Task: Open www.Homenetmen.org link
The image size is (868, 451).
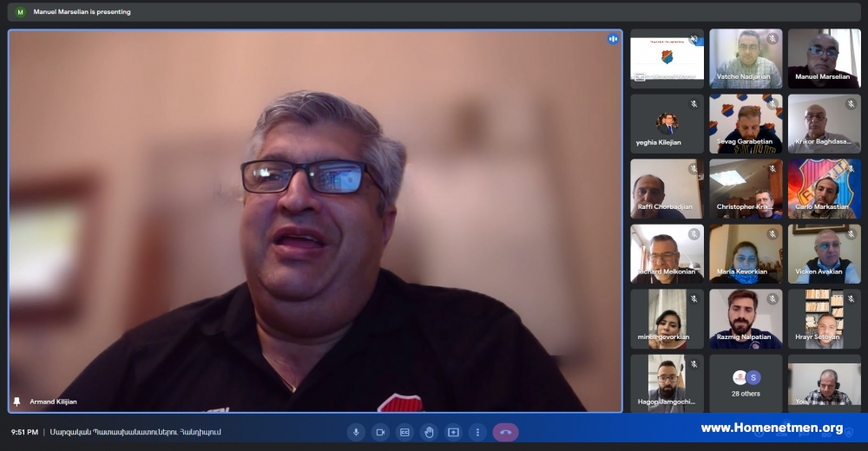Action: pos(772,428)
